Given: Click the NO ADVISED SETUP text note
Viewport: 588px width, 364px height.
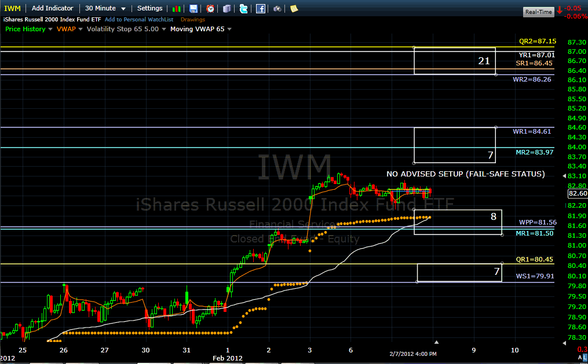Looking at the screenshot, I should 465,174.
